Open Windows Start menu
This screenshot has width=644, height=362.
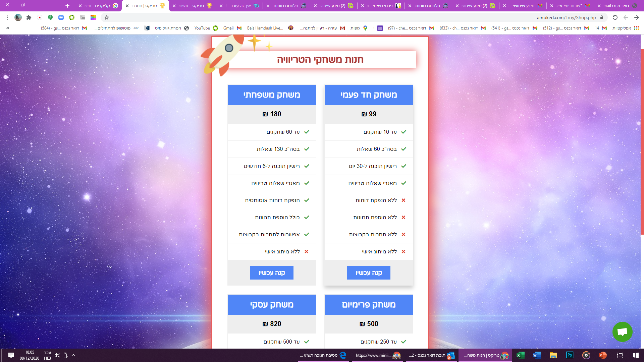(636, 355)
